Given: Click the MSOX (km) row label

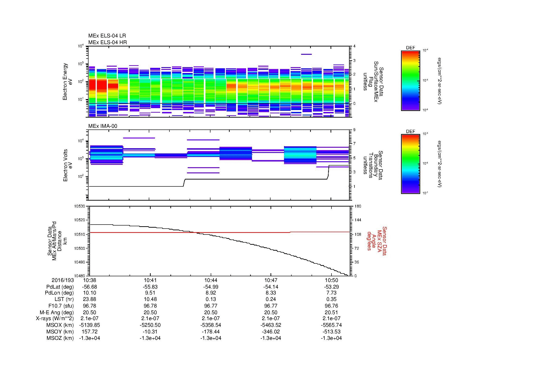Looking at the screenshot, I should click(x=60, y=325).
